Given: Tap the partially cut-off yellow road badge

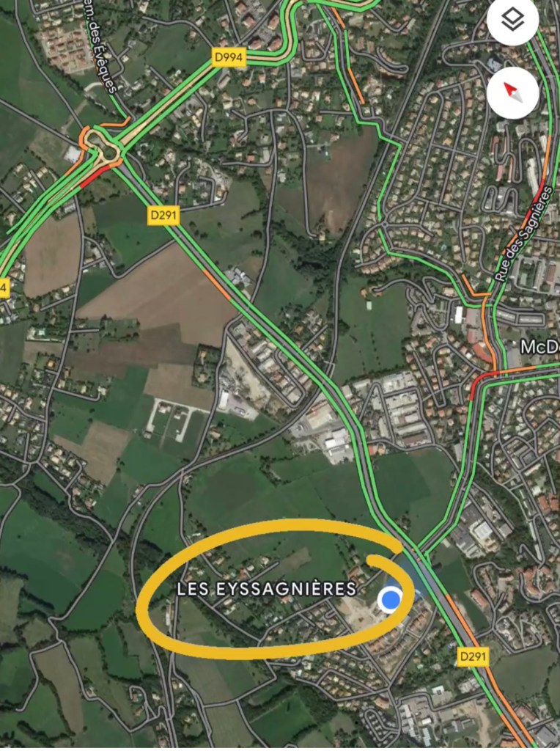Looking at the screenshot, I should 4,287.
